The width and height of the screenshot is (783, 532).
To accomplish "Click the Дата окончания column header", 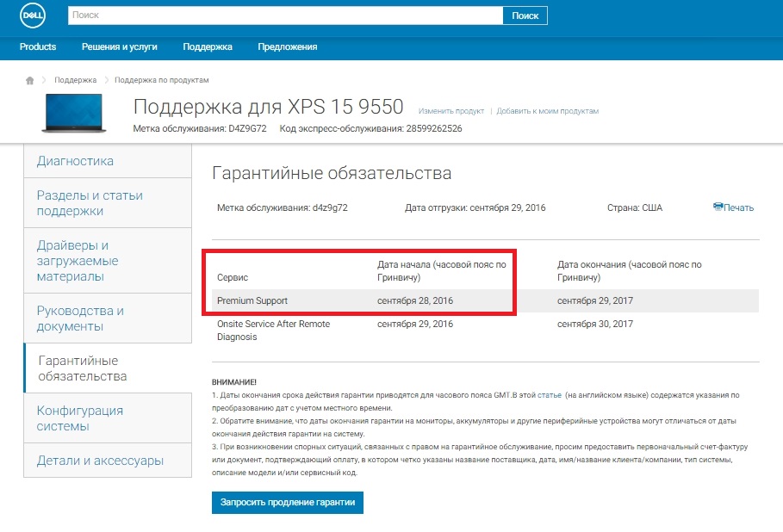I will coord(629,271).
